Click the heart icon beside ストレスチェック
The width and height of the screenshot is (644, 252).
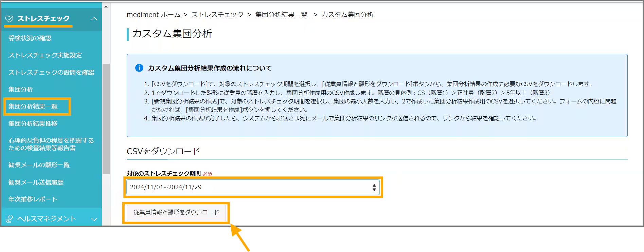[x=9, y=19]
